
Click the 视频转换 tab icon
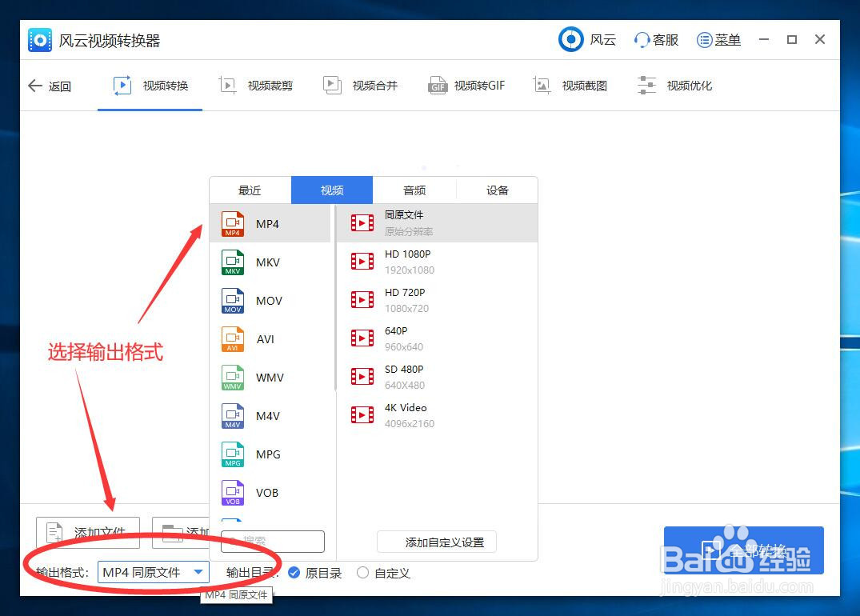(x=122, y=86)
